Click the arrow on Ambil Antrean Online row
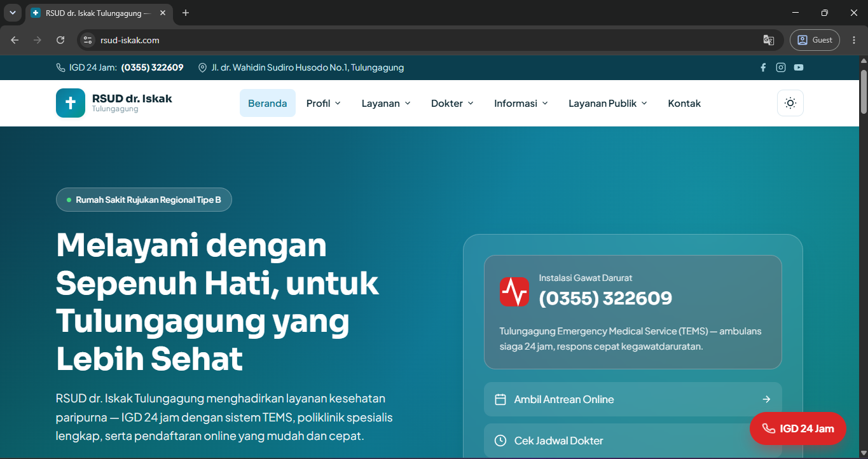Viewport: 868px width, 459px height. point(766,399)
